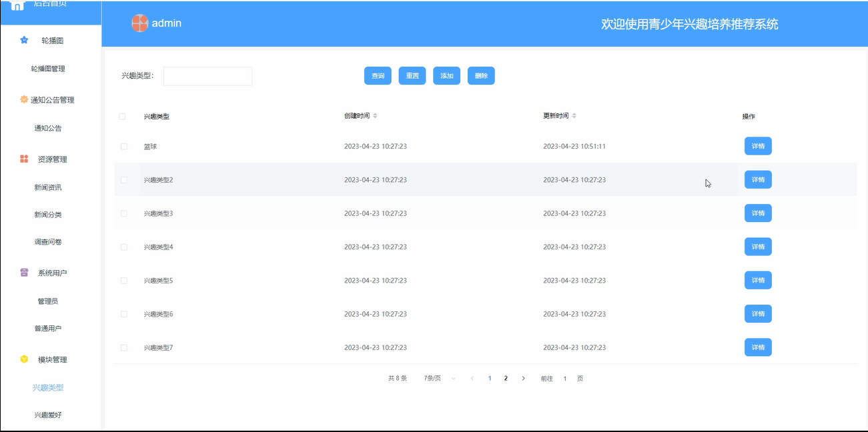
Task: Open 详情 for row 兴趣类型3
Action: (x=758, y=213)
